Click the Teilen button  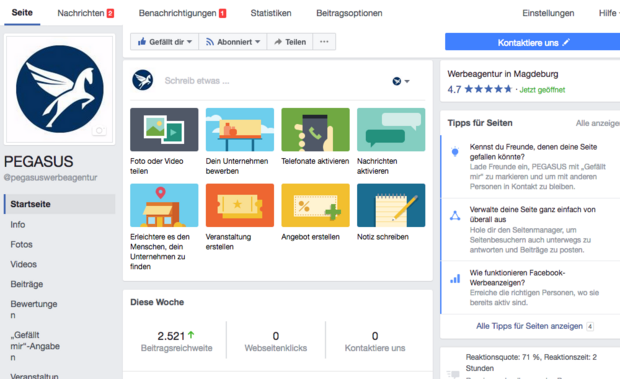coord(290,42)
